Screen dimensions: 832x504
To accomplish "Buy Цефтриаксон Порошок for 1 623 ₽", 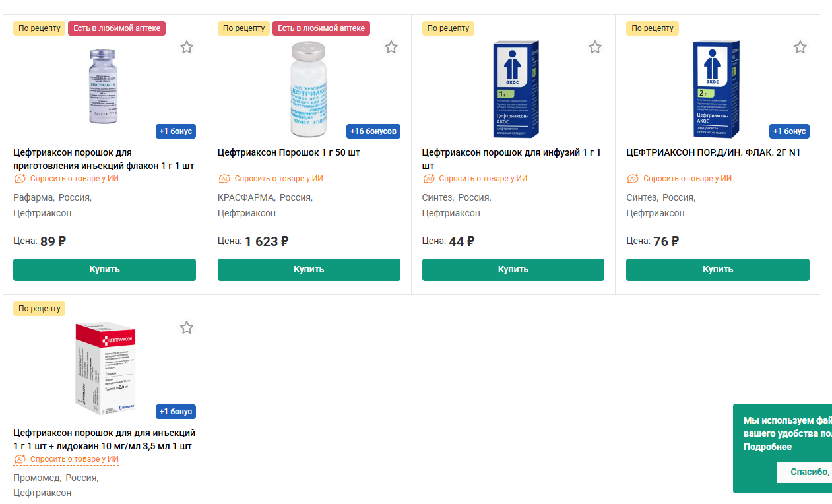I will coord(309,270).
